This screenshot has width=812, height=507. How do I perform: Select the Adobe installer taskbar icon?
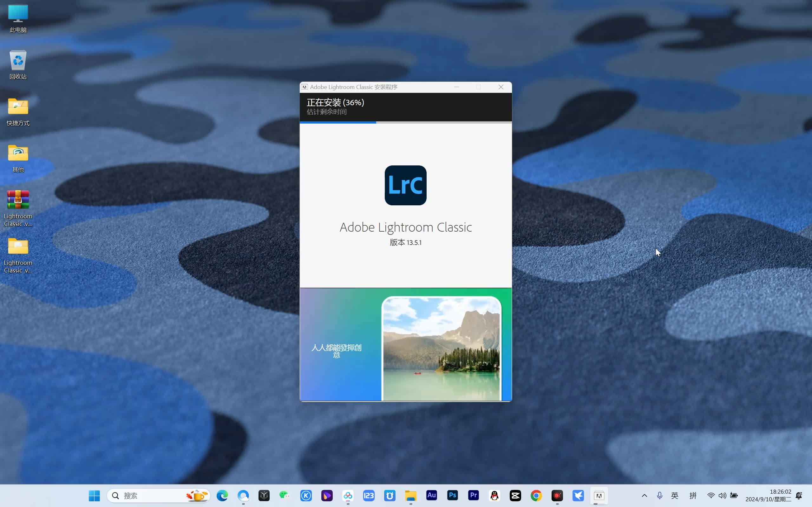(x=599, y=495)
